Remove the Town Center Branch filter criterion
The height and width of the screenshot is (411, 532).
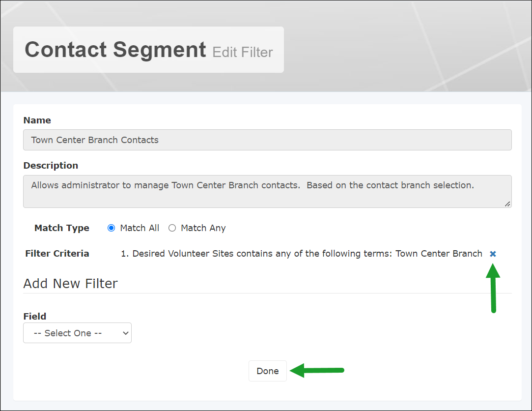[x=493, y=254]
